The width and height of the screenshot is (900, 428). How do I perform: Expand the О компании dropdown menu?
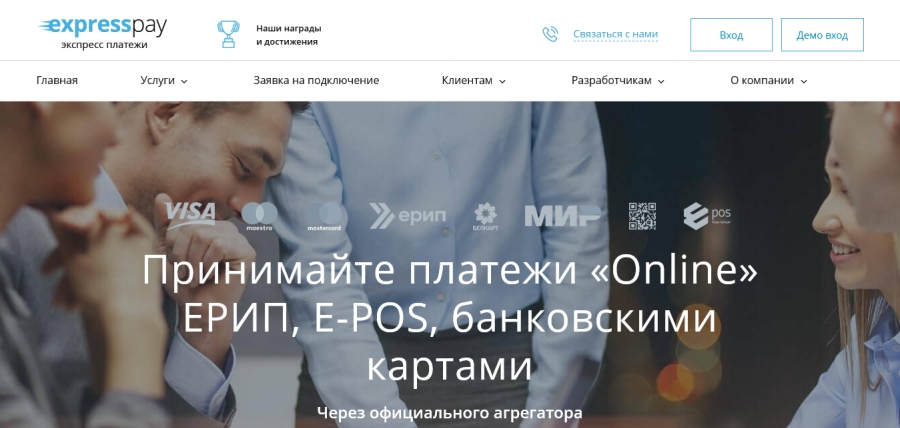pos(769,81)
